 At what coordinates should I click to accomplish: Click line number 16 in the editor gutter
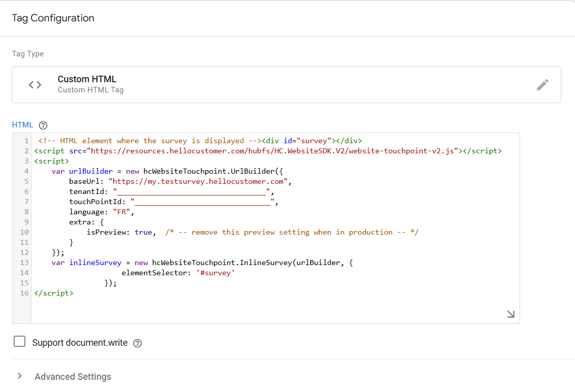point(24,293)
